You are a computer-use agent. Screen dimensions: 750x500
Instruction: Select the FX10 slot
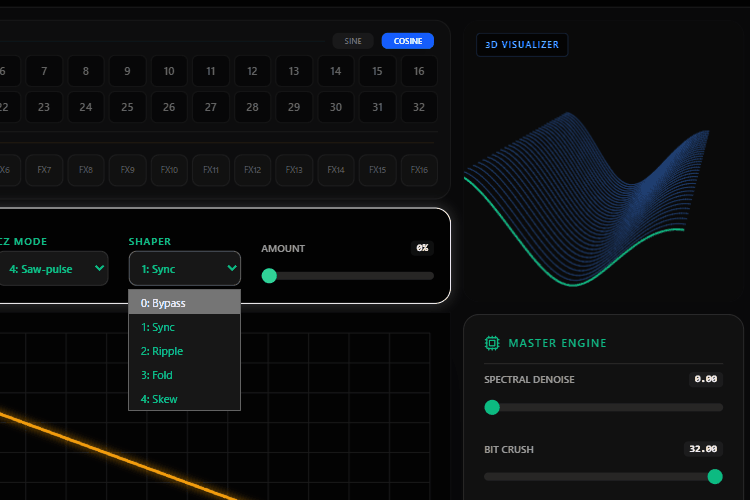169,170
